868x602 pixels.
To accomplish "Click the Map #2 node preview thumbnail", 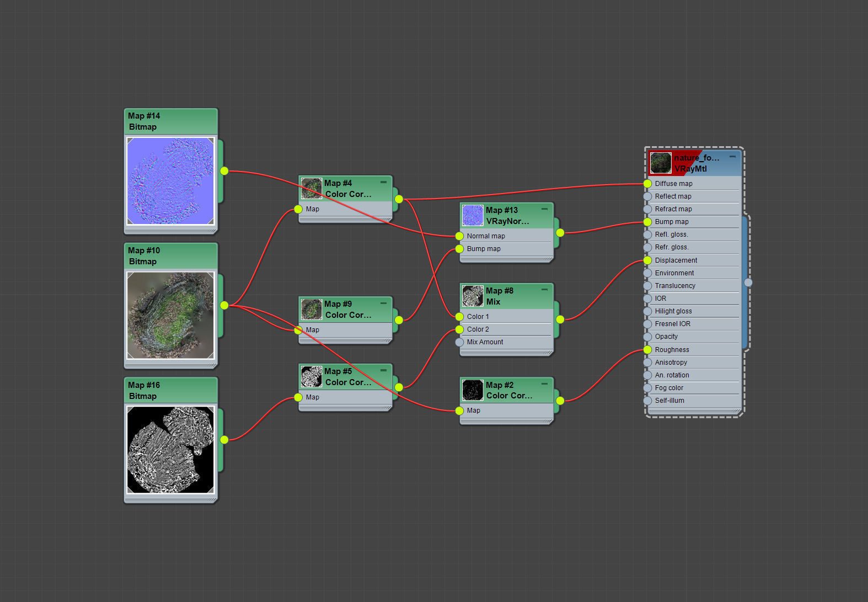I will [473, 390].
